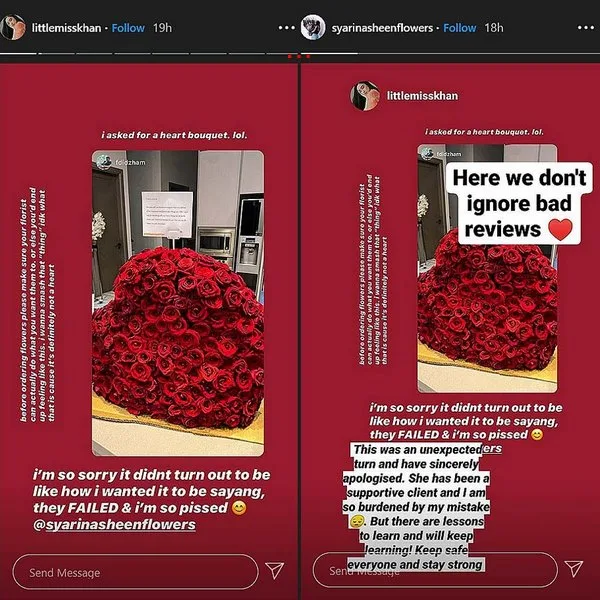Tap the 'Here we don't ignore bad reviews' sticker
The height and width of the screenshot is (600, 600).
tap(519, 204)
